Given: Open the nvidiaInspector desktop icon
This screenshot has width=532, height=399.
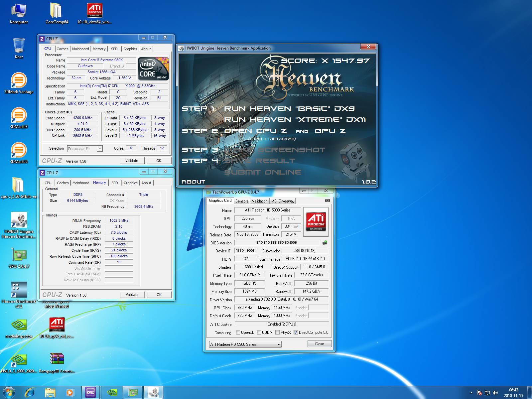Looking at the screenshot, I should [x=19, y=329].
